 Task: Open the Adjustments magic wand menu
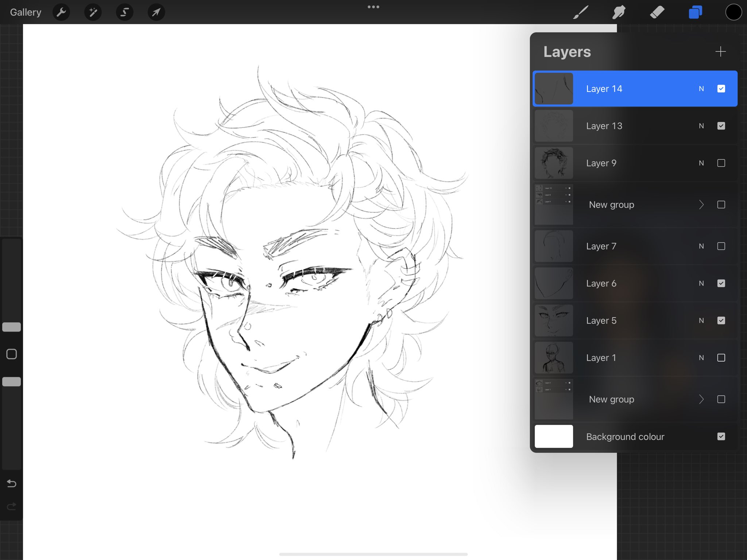(93, 12)
